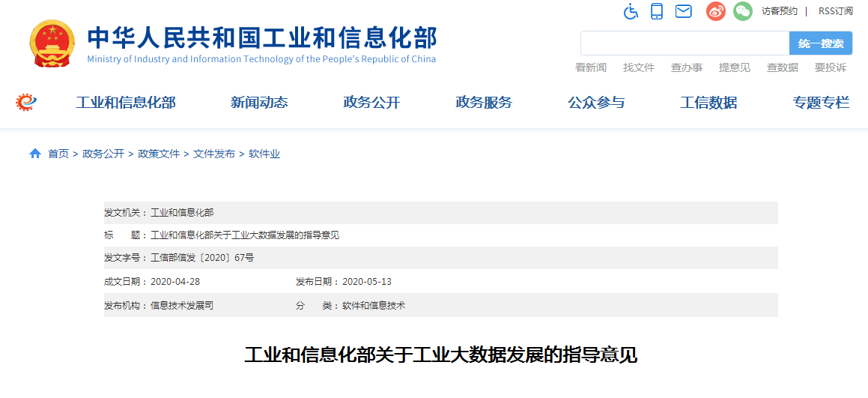This screenshot has width=868, height=398.
Task: Click the bold article heading 工业和信息化部关于工业大数据发展的指导意见
Action: coord(440,355)
